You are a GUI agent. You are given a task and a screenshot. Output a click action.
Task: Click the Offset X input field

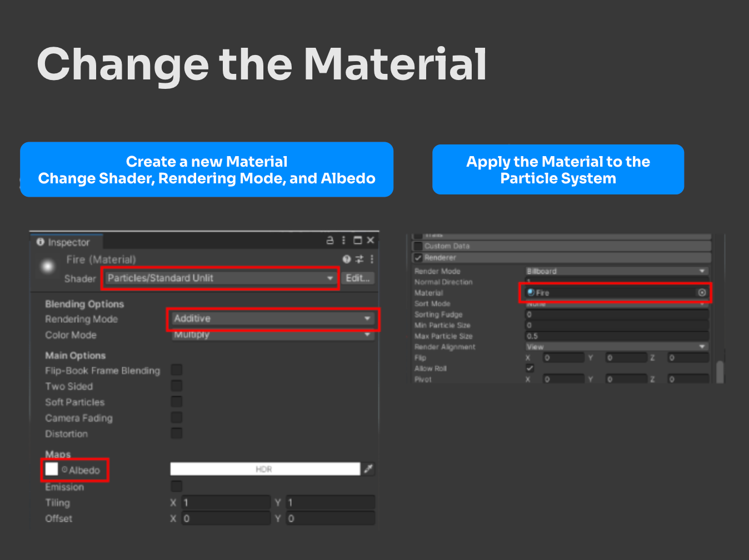[226, 518]
